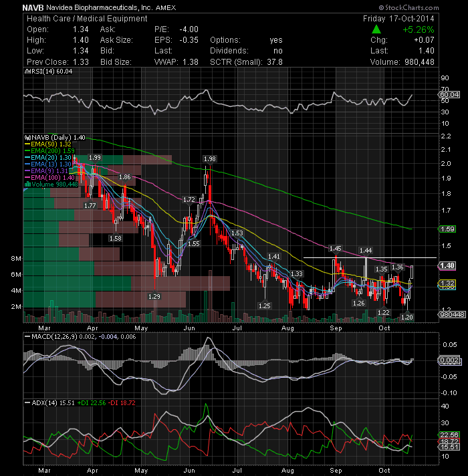Select the Health Care / Medical Equipment text
468x476 pixels.
[87, 19]
